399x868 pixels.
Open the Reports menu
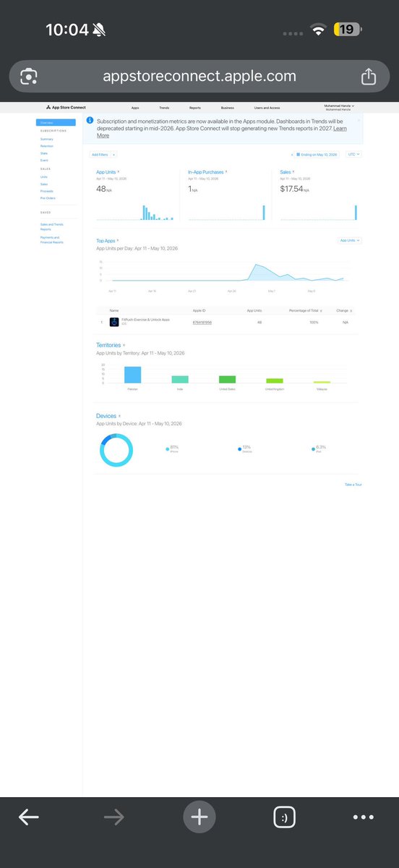click(195, 107)
